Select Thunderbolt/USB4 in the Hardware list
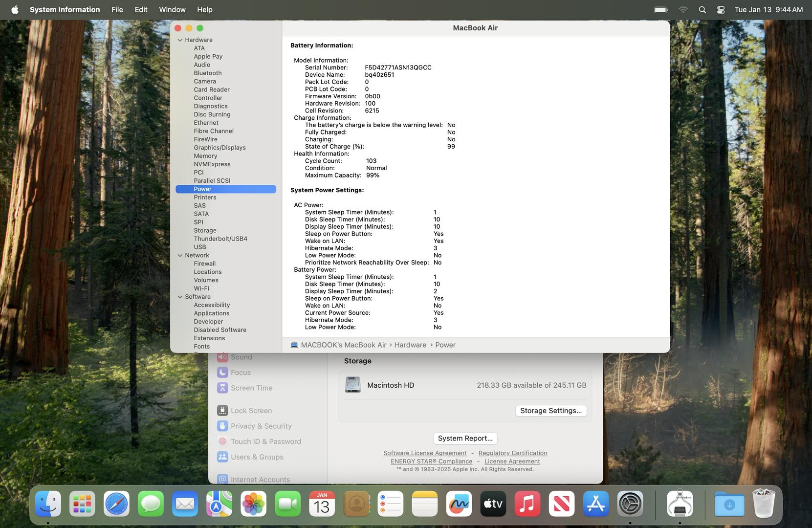 [x=220, y=239]
